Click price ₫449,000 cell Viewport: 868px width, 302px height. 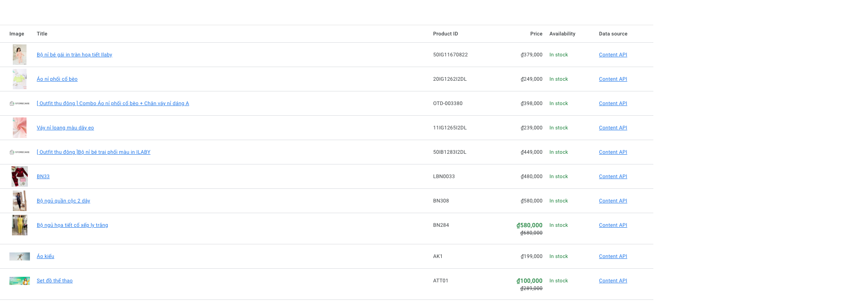coord(531,152)
